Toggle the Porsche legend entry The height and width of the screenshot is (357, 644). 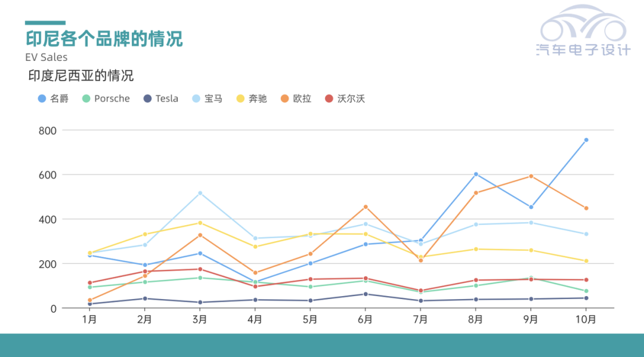pos(106,99)
